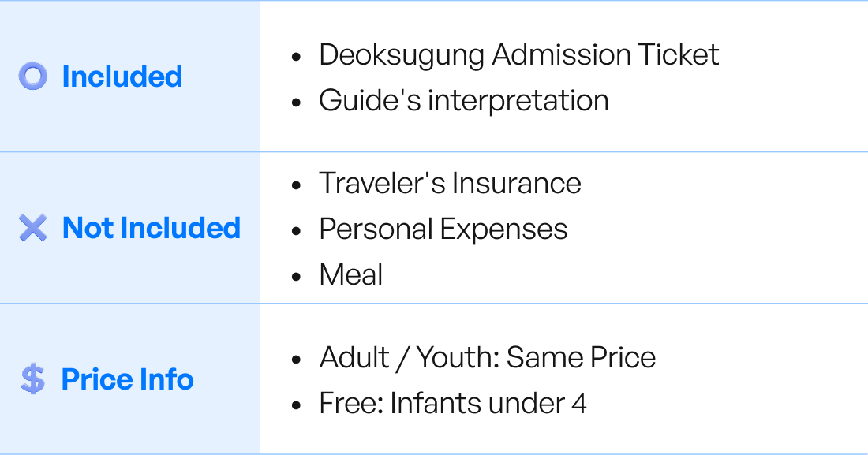Click bullet before Adult / Youth line
The height and width of the screenshot is (455, 868).
(x=296, y=360)
